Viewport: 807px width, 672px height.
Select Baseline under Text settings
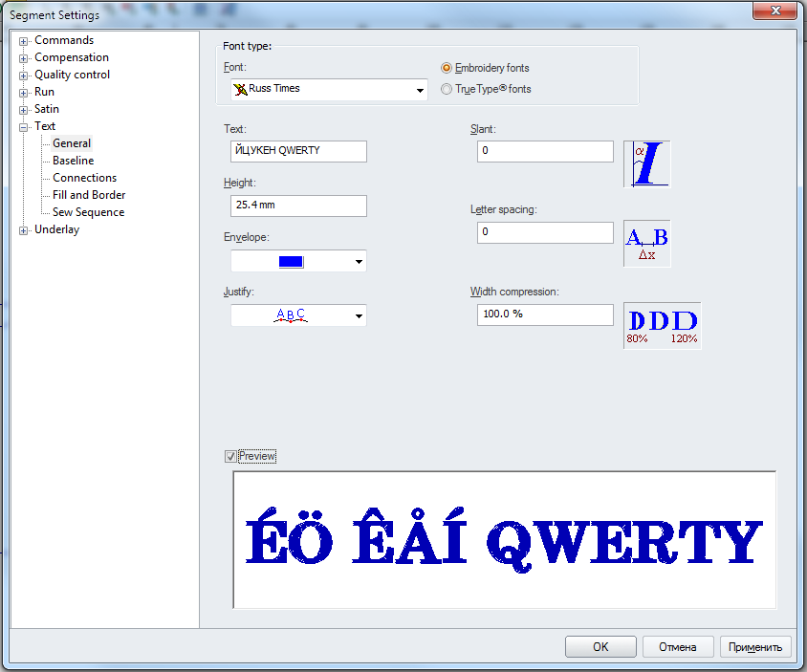(73, 161)
